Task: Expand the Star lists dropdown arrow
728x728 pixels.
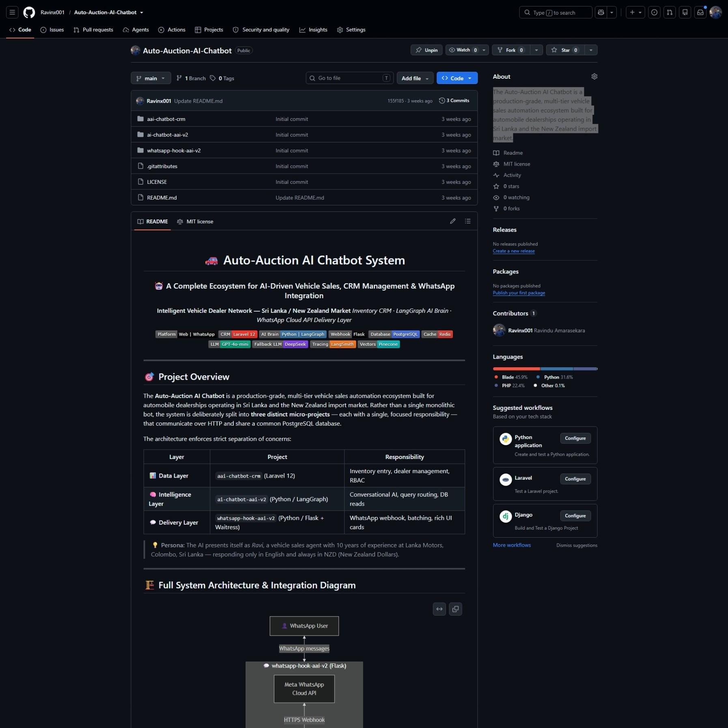Action: [591, 50]
